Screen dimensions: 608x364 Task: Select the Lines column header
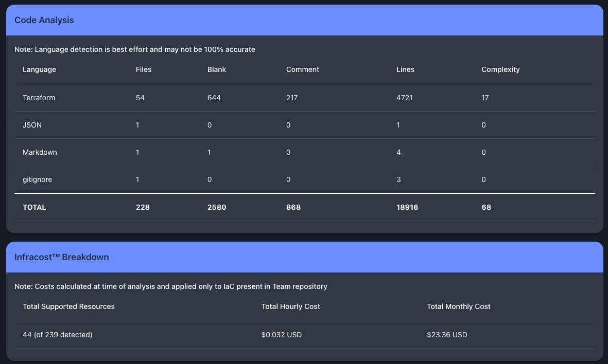click(x=405, y=69)
